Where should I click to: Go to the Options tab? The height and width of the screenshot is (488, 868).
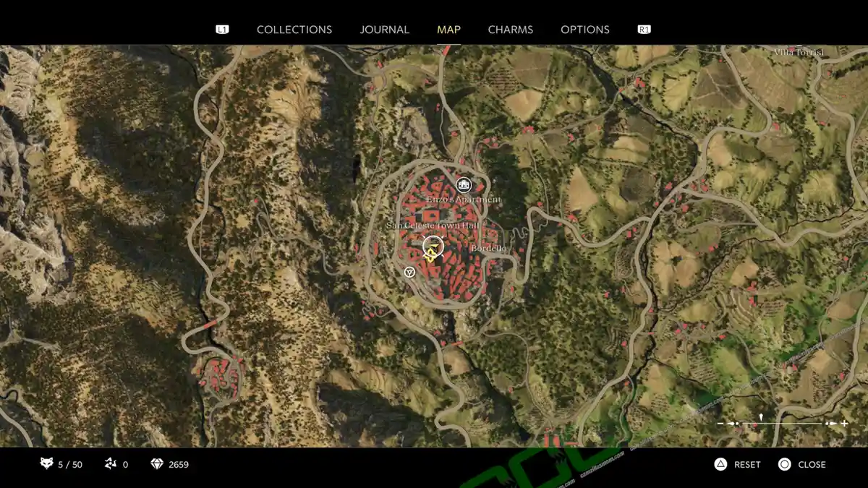[585, 30]
